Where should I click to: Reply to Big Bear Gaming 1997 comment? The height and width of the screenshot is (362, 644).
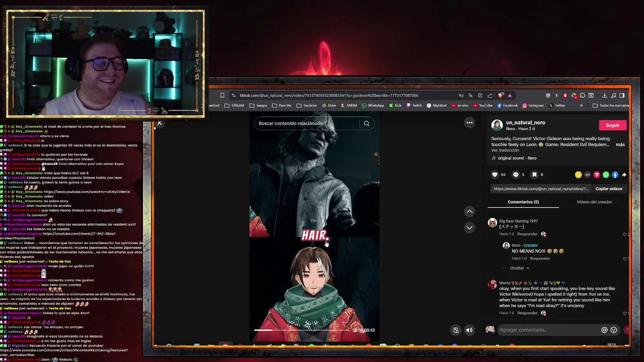[527, 234]
